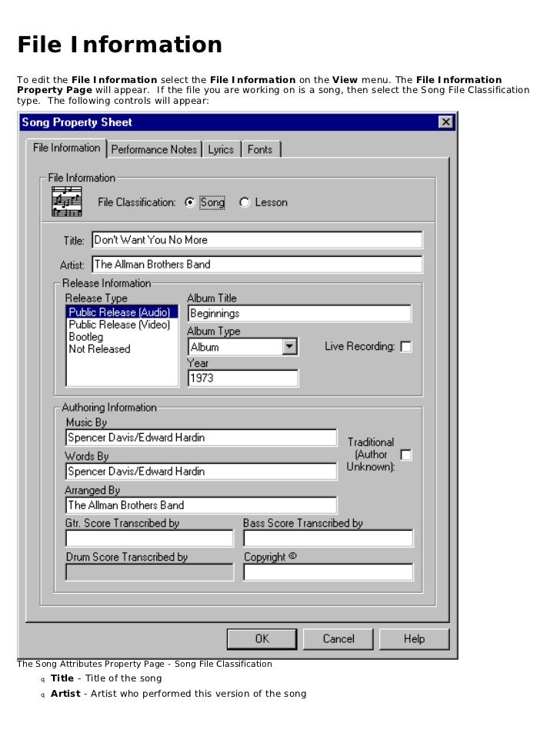This screenshot has width=560, height=746.
Task: Focus the Artist text field
Action: 257,264
